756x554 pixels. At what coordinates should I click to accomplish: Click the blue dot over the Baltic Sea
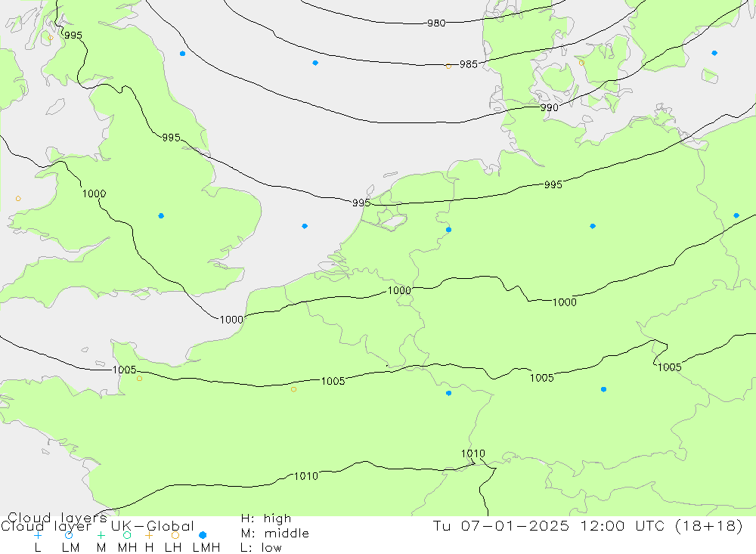pyautogui.click(x=714, y=53)
